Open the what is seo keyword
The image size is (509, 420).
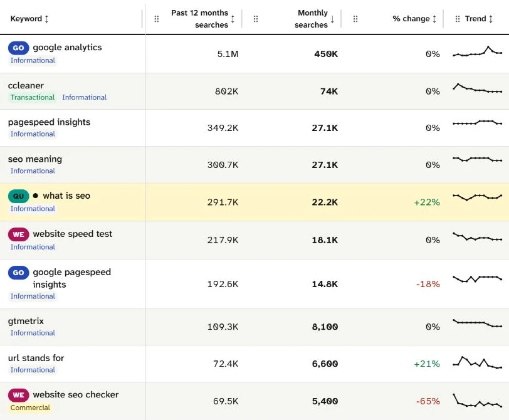tap(66, 196)
